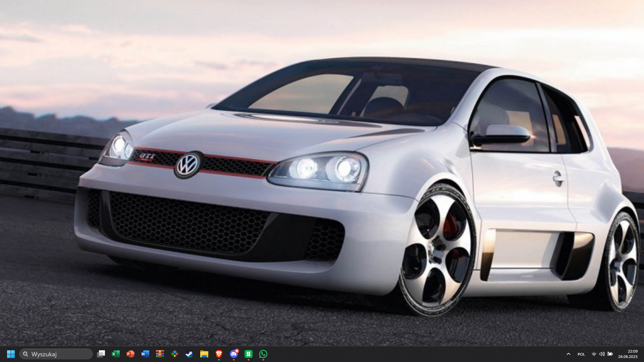Image resolution: width=644 pixels, height=362 pixels.
Task: Expand hidden system tray icons chevron
Action: tap(569, 354)
